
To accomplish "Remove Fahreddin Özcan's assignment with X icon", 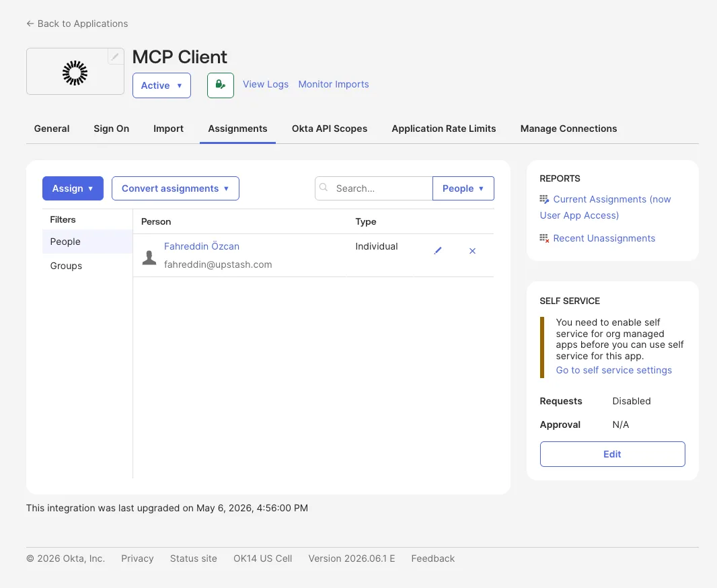I will [x=472, y=250].
